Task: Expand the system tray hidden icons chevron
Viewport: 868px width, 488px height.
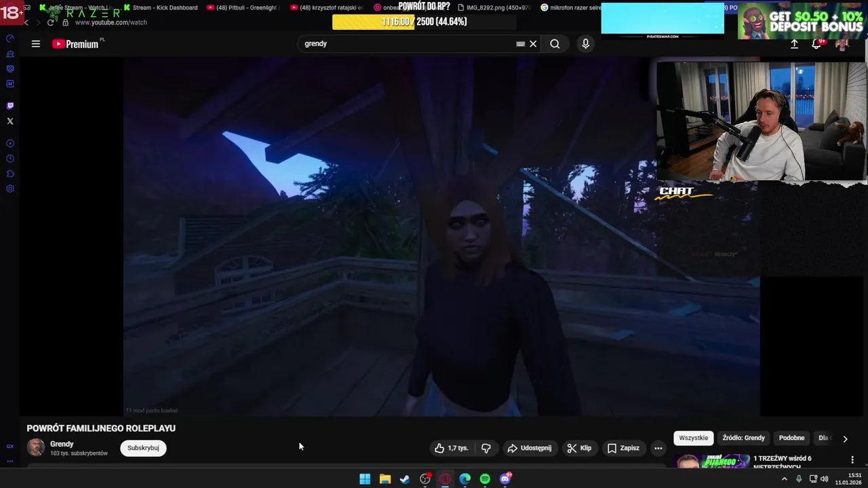Action: [x=785, y=479]
